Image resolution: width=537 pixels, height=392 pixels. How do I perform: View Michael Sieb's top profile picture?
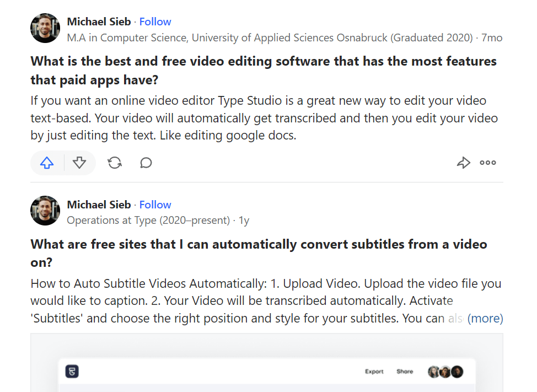45,28
